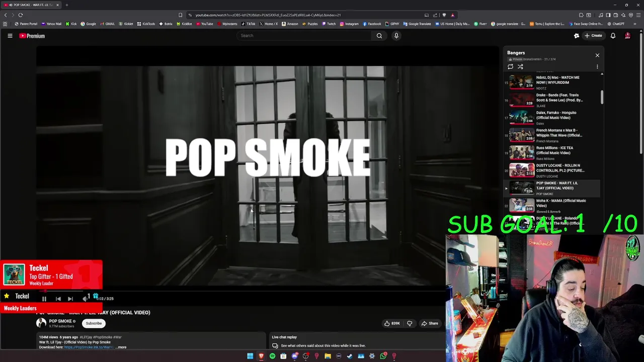Play Dalex, Farruko - Honguito video
644x362 pixels.
click(x=552, y=118)
